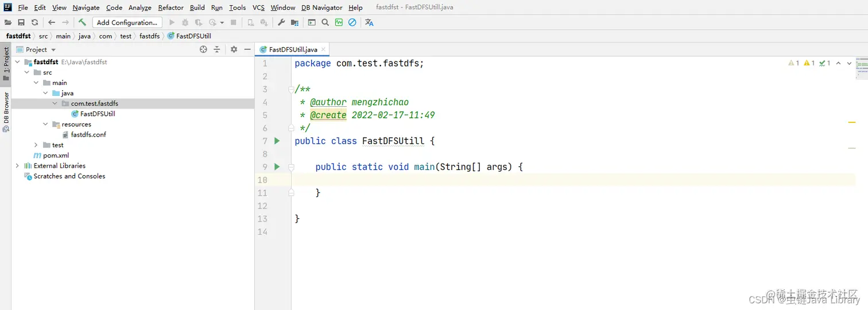This screenshot has height=310, width=868.
Task: Click the blue circle-slash toolbar icon
Action: pos(352,22)
